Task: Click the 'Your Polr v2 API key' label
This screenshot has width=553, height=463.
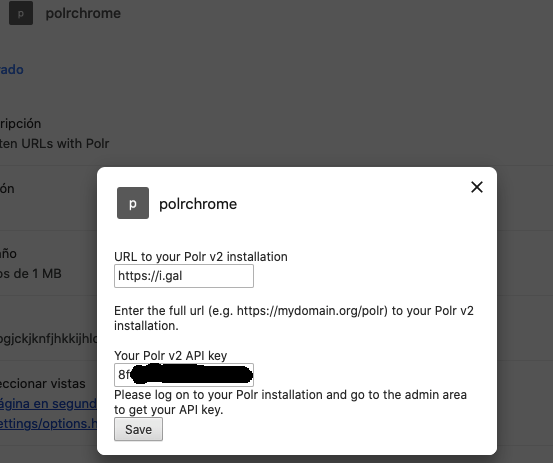Action: (x=170, y=355)
